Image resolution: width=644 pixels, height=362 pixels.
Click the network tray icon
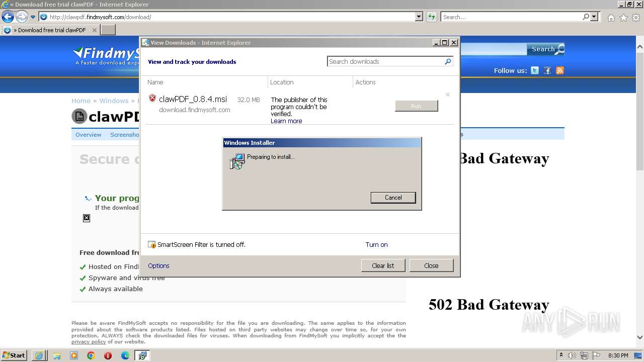click(584, 355)
